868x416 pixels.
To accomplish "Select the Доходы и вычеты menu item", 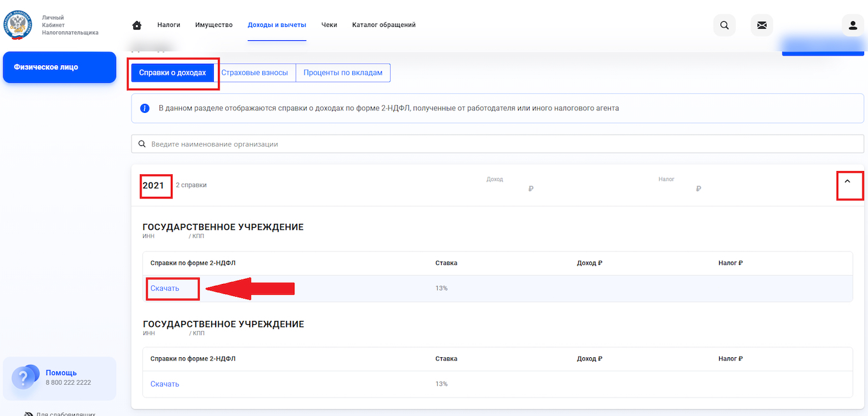I will point(277,25).
